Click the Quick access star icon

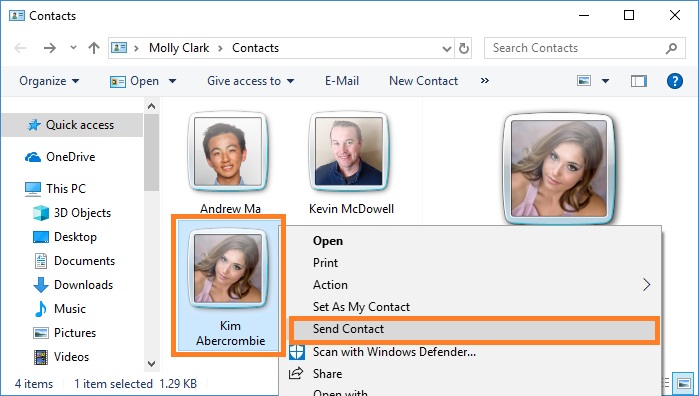(34, 125)
